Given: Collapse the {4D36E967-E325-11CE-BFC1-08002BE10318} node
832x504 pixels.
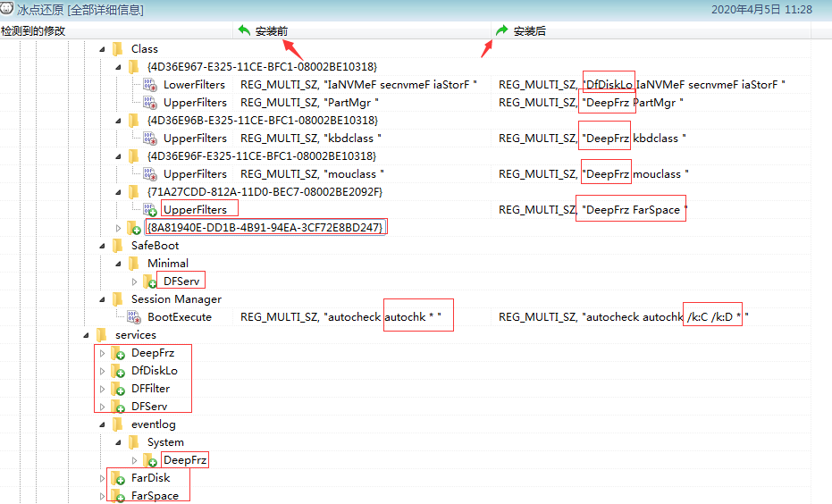Looking at the screenshot, I should coord(118,67).
